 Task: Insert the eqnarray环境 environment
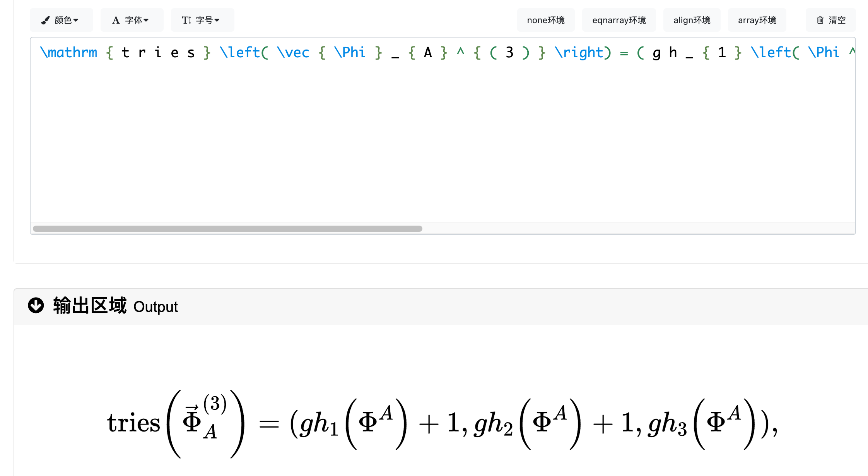tap(619, 20)
